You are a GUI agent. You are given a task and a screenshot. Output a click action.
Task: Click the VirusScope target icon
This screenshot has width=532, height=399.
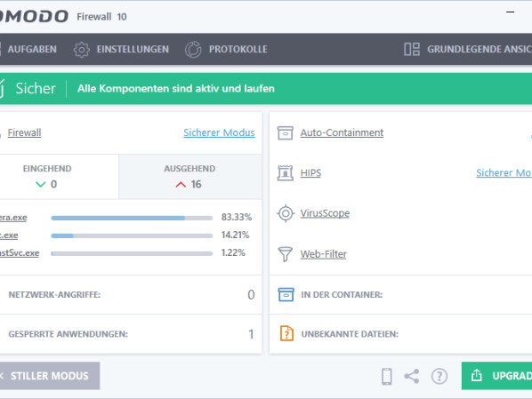pos(286,213)
